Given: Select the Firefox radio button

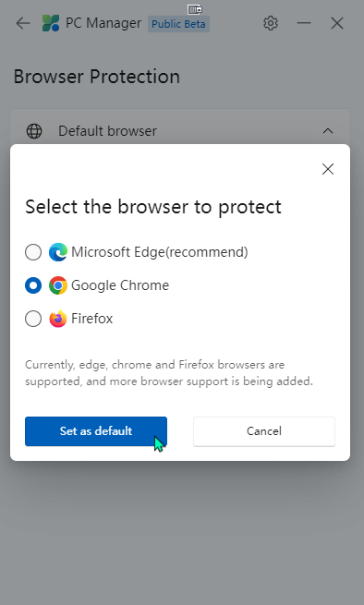Looking at the screenshot, I should 33,319.
